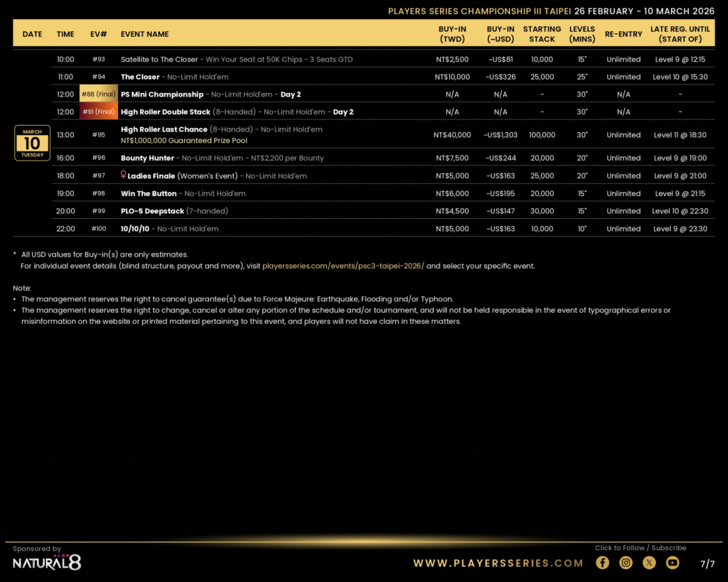Click the 7/7 page number indicator
This screenshot has width=728, height=582.
point(707,564)
